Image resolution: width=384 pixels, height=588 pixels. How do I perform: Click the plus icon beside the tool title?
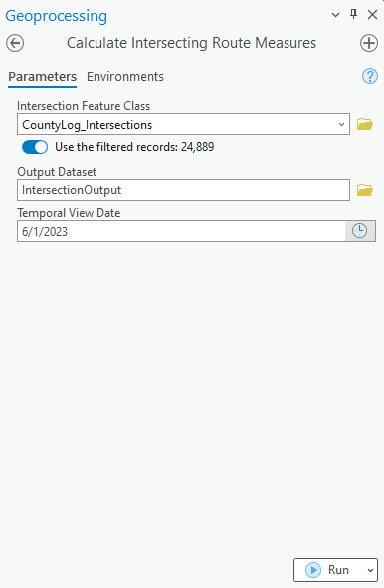(369, 43)
